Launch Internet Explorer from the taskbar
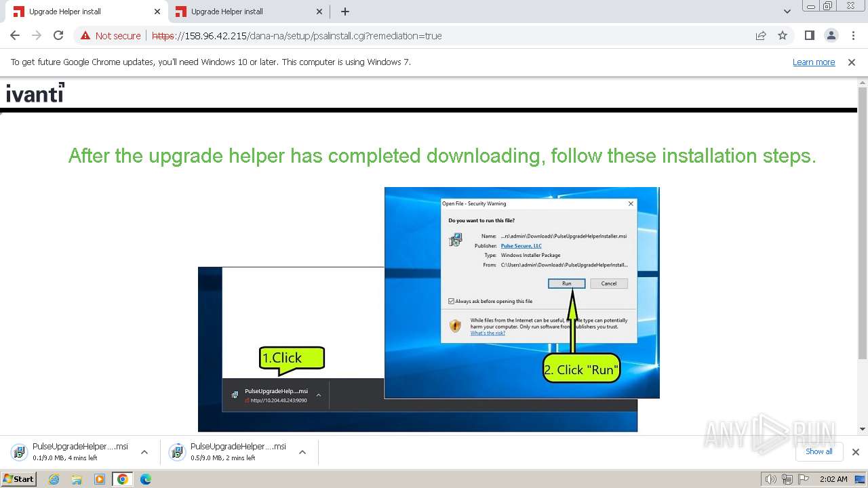Image resolution: width=868 pixels, height=488 pixels. (x=54, y=479)
